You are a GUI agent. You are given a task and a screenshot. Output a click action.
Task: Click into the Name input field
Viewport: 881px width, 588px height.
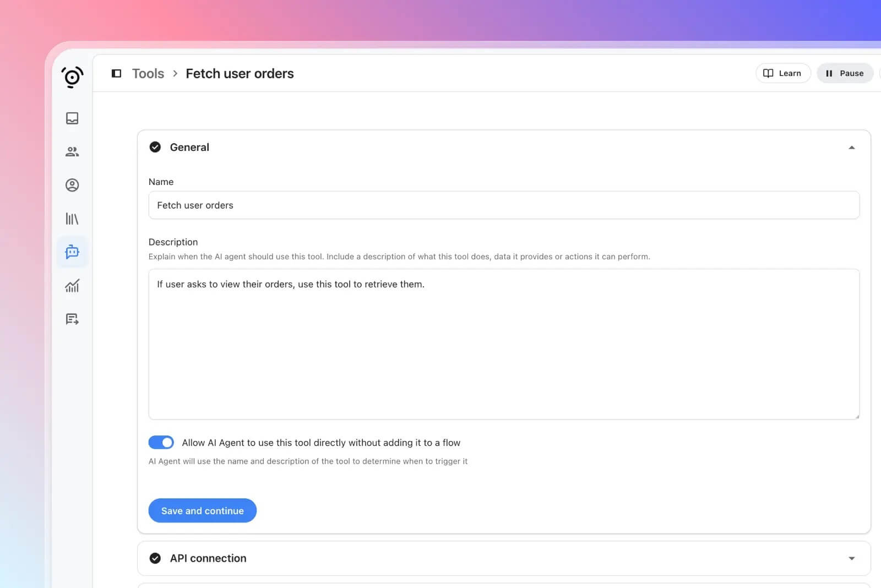pyautogui.click(x=503, y=205)
